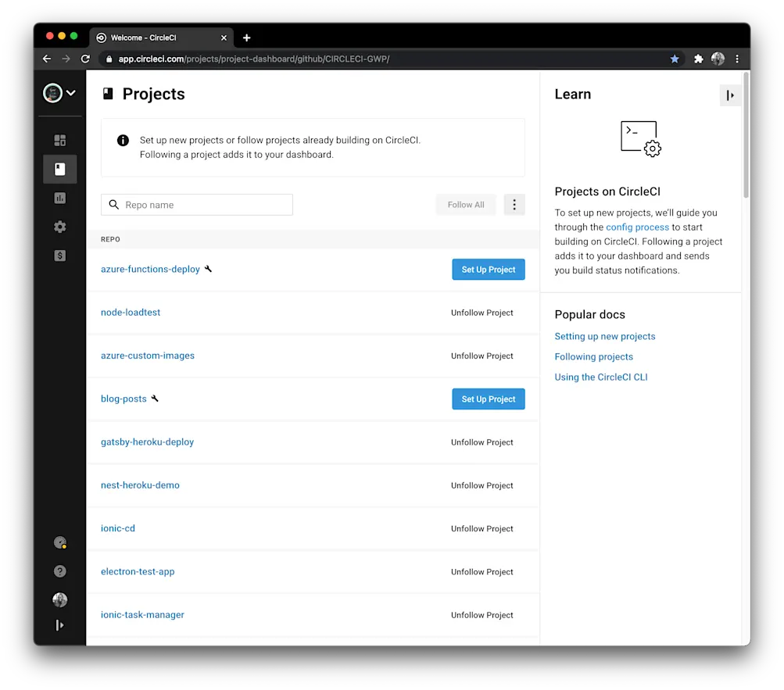Open Organization Settings via the gear icon
This screenshot has width=784, height=690.
click(59, 227)
